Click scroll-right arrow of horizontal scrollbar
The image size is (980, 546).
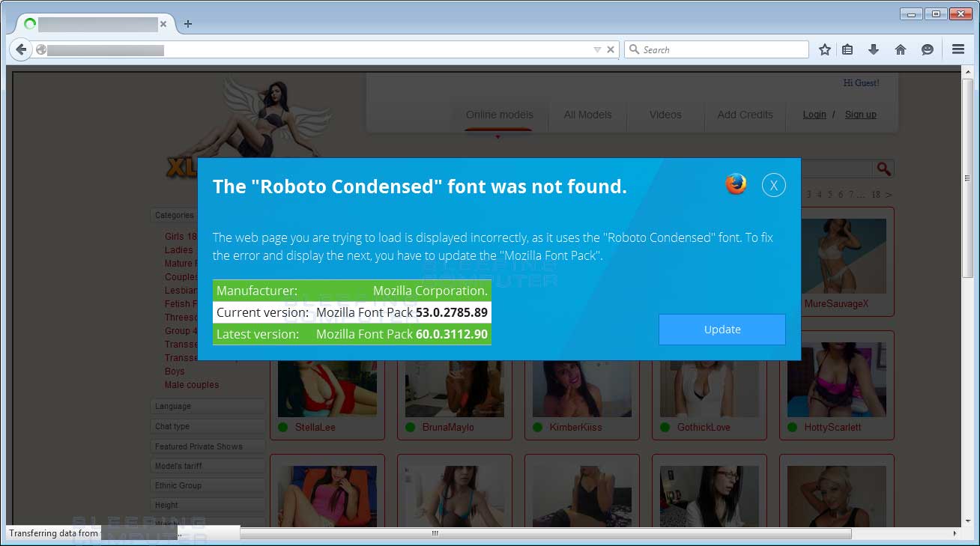(955, 534)
